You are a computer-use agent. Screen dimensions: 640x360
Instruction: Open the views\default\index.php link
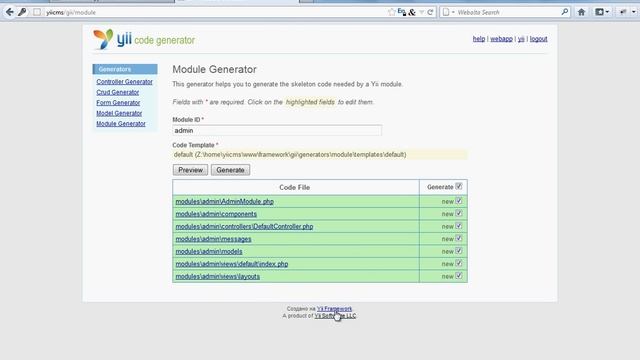231,264
